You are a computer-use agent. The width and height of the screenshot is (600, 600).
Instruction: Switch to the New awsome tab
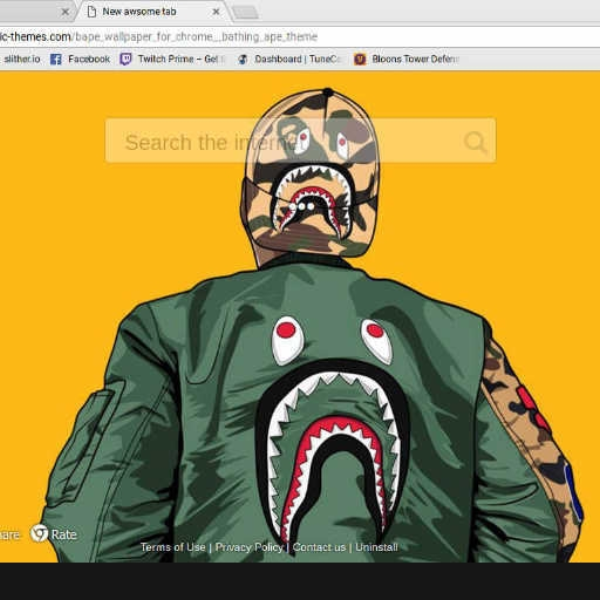point(153,11)
